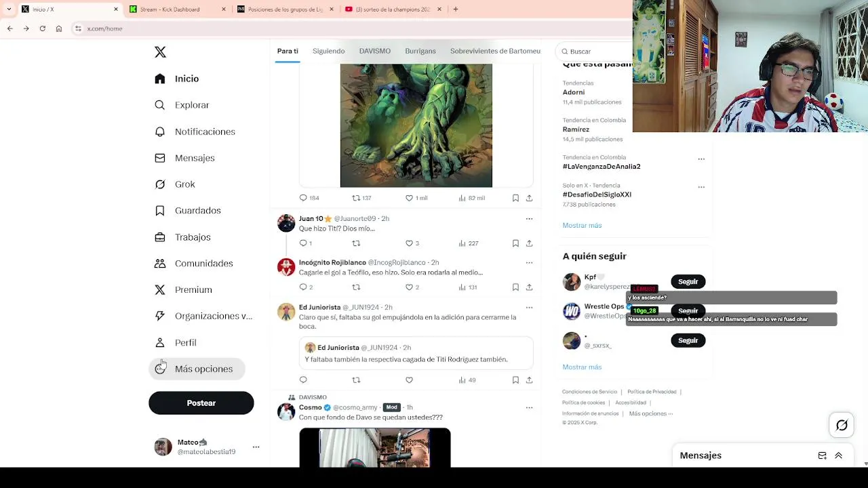
Task: Open new browser tab
Action: pos(456,9)
